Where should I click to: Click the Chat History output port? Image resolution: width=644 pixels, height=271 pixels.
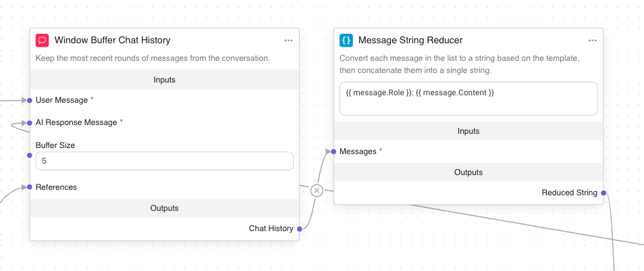pyautogui.click(x=299, y=228)
